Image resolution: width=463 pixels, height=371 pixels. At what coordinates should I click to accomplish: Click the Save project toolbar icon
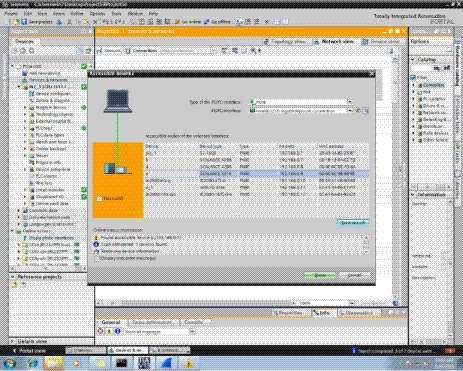37,22
